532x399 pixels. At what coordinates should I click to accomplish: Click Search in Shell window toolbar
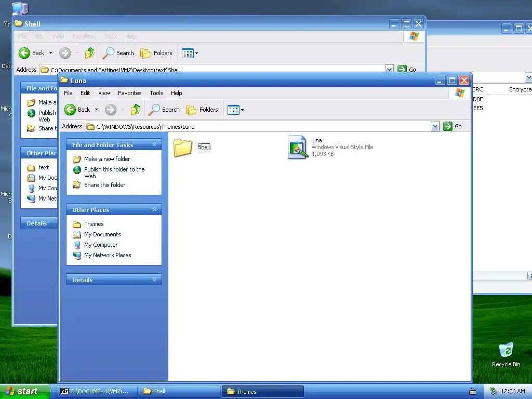tap(118, 53)
